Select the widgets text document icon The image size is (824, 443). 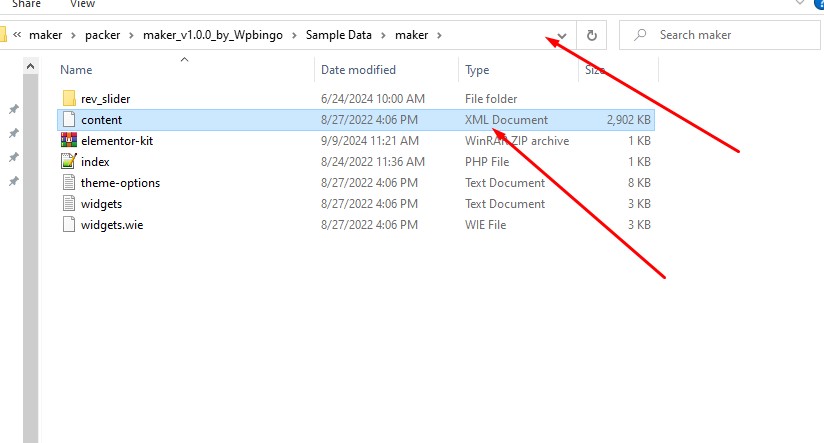69,203
